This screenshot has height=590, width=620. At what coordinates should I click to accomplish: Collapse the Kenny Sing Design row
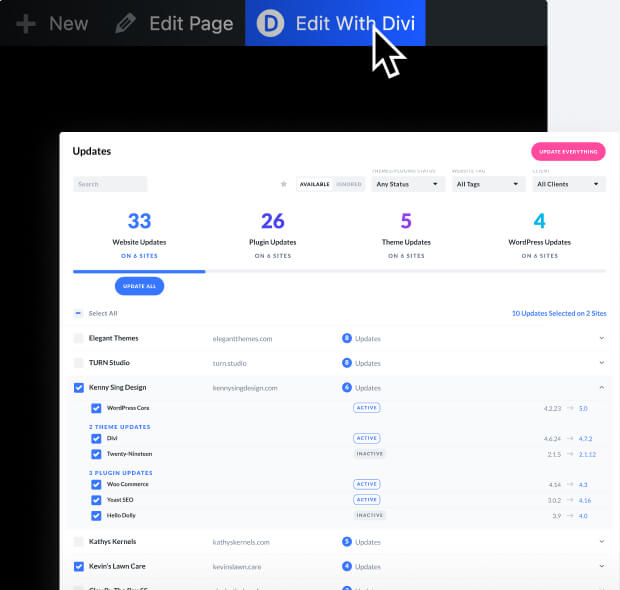[601, 388]
